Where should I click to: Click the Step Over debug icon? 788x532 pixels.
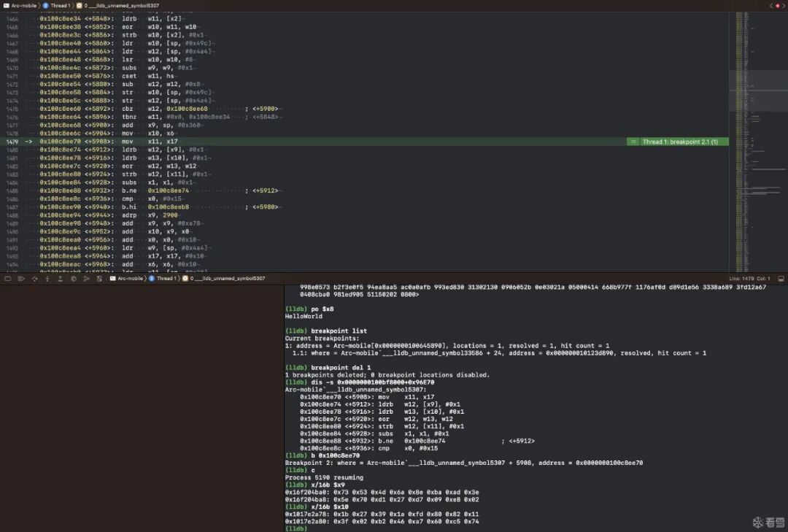click(35, 279)
